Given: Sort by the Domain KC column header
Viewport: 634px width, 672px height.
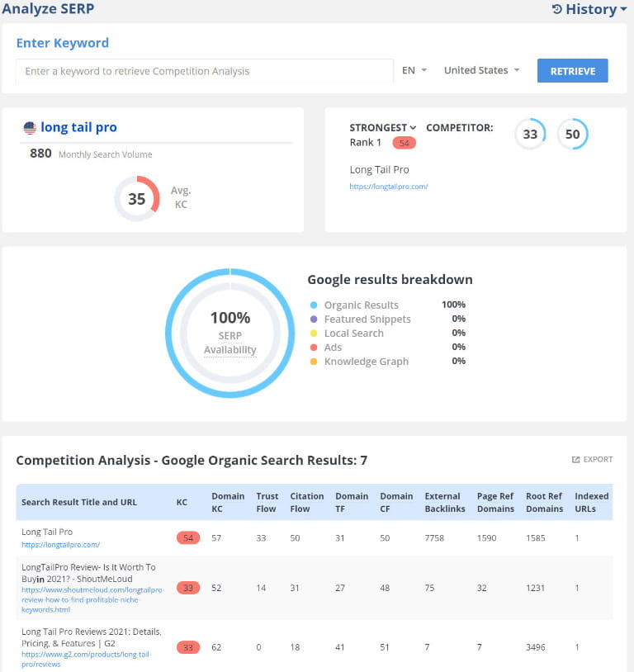Looking at the screenshot, I should (228, 502).
